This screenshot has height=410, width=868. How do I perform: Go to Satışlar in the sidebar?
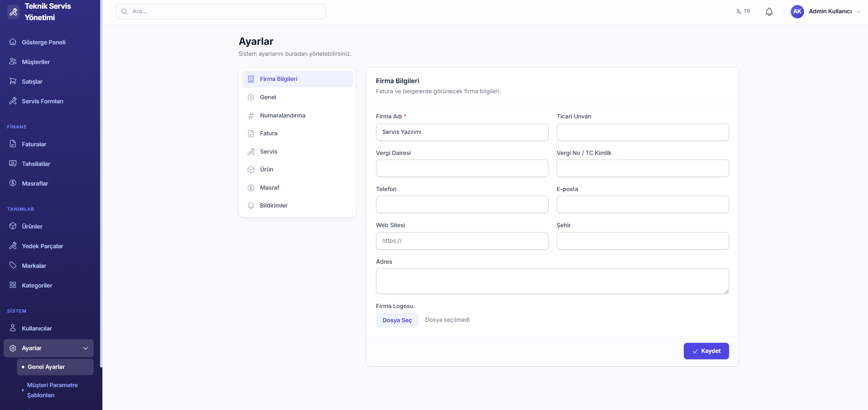tap(32, 81)
